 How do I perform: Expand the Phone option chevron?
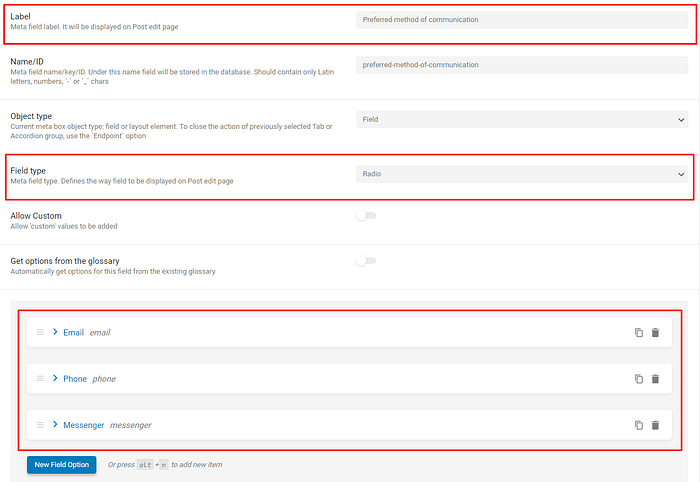(x=55, y=378)
